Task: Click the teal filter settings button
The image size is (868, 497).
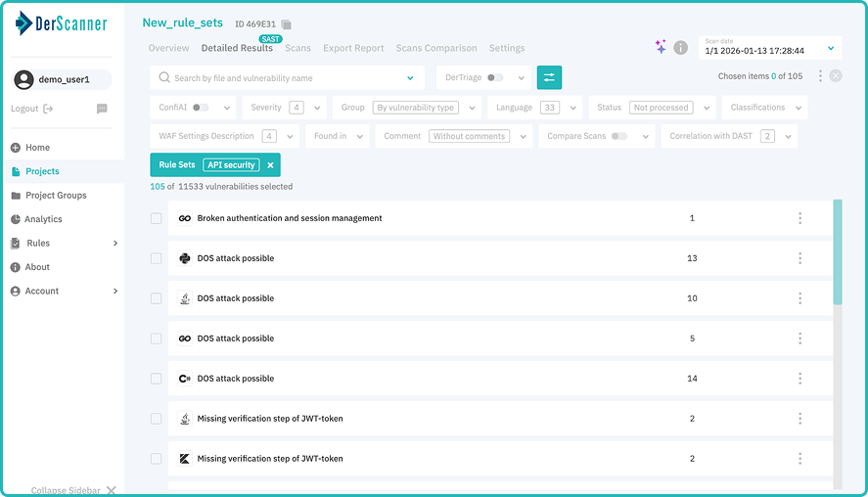Action: [x=549, y=77]
